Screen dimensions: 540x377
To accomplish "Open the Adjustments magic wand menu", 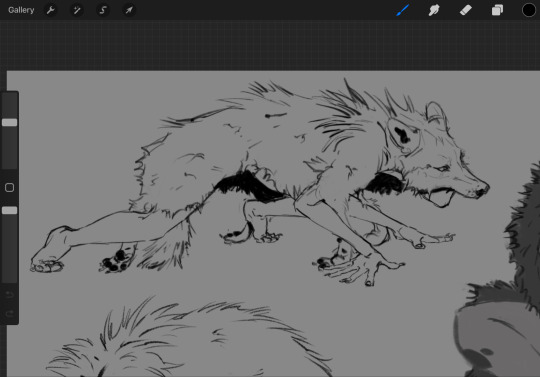I will point(77,10).
